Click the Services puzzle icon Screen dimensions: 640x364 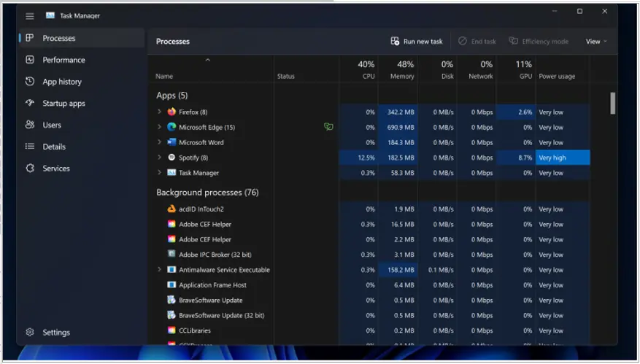click(x=30, y=168)
